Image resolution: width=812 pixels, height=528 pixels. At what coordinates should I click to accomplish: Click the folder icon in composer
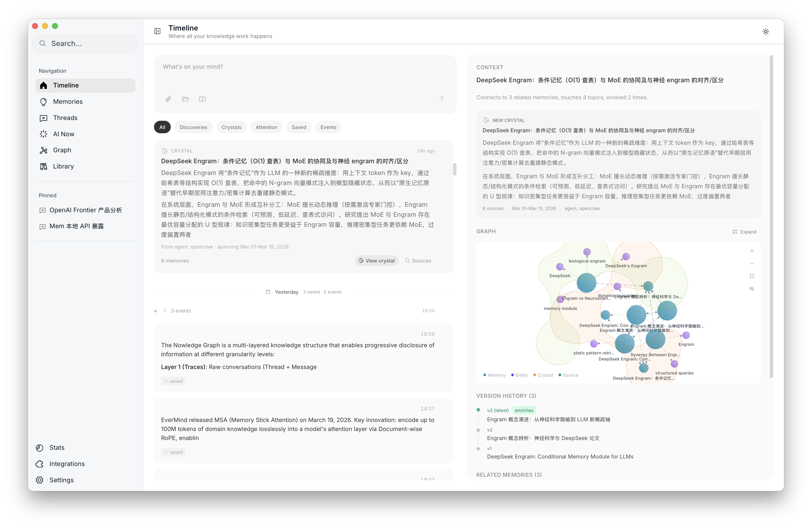185,99
